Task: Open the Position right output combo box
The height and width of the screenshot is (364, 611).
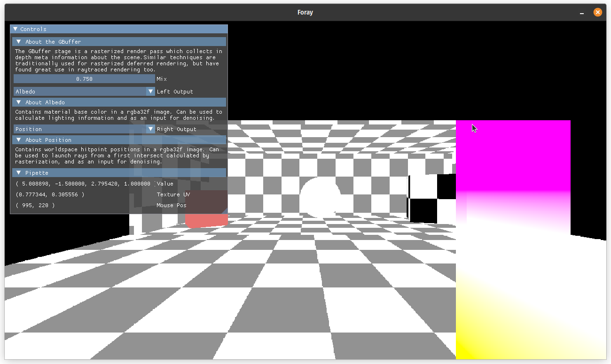Action: coord(84,129)
